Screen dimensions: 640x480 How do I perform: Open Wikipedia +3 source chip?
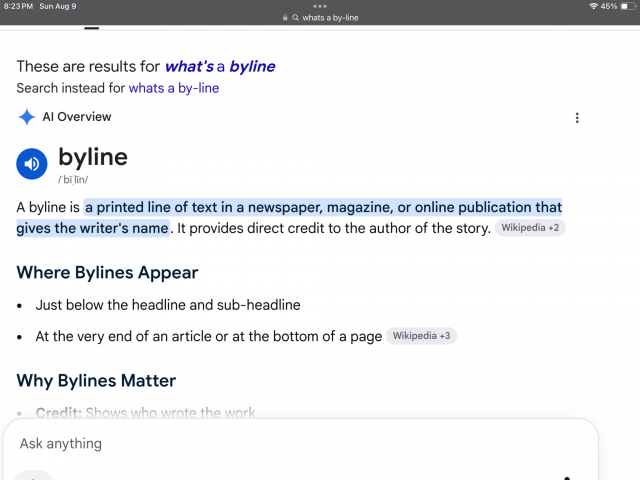[421, 336]
